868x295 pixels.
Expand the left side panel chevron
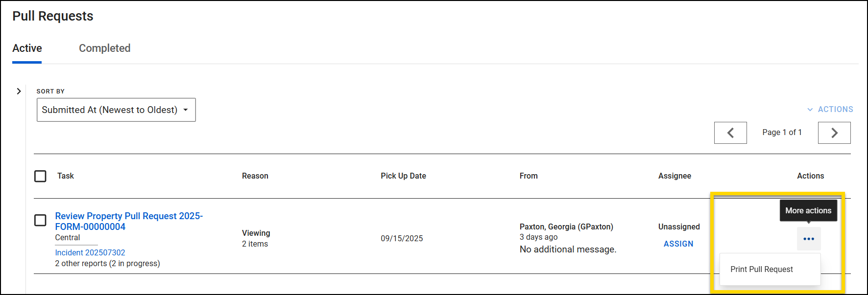coord(19,91)
